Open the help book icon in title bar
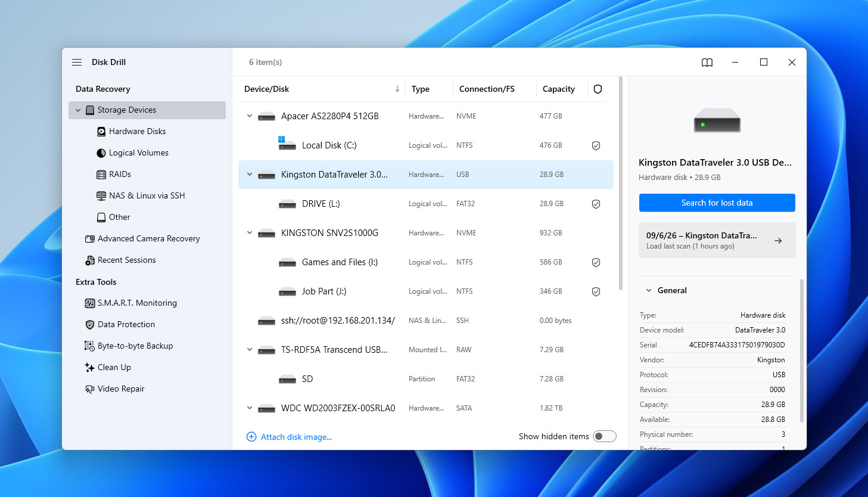Screen dimensions: 868x497 707,63
